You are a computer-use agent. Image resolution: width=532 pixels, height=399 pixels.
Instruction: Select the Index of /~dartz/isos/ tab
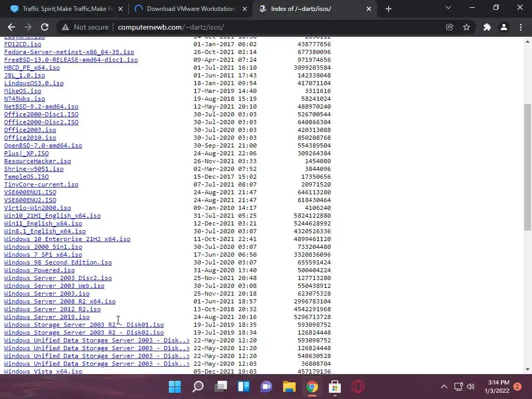tap(314, 9)
